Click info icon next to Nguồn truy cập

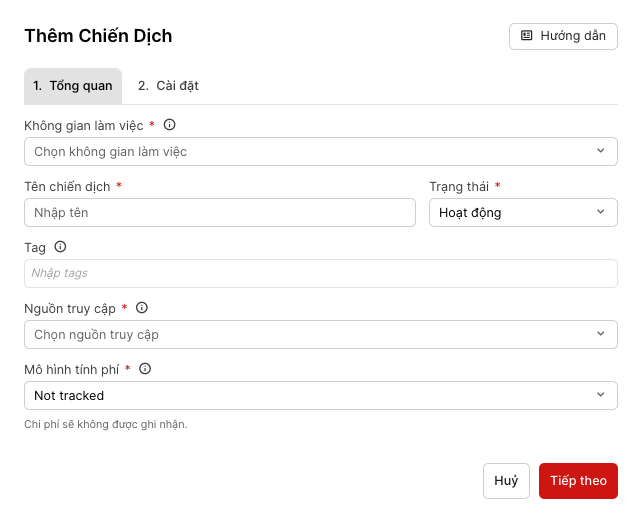[142, 308]
